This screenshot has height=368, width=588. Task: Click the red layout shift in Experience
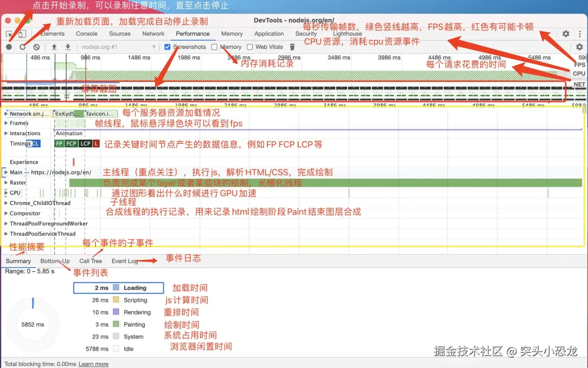coord(74,162)
